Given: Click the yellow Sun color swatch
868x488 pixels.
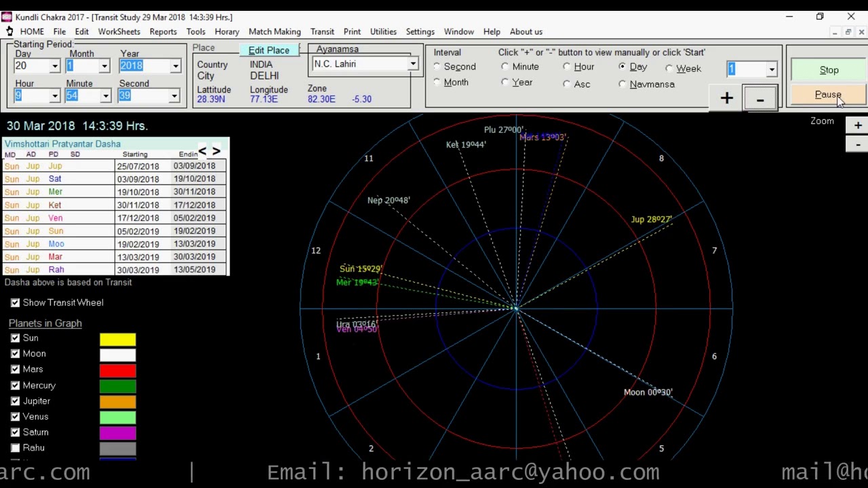Looking at the screenshot, I should pos(118,339).
